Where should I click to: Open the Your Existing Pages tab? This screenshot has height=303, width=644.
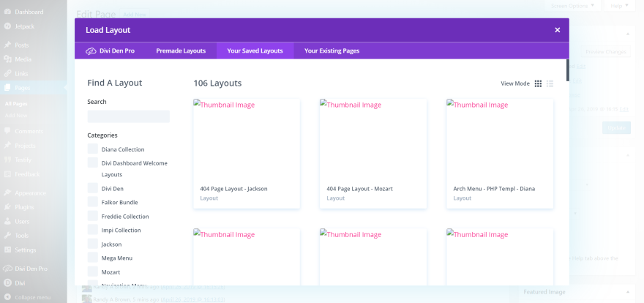pyautogui.click(x=332, y=51)
